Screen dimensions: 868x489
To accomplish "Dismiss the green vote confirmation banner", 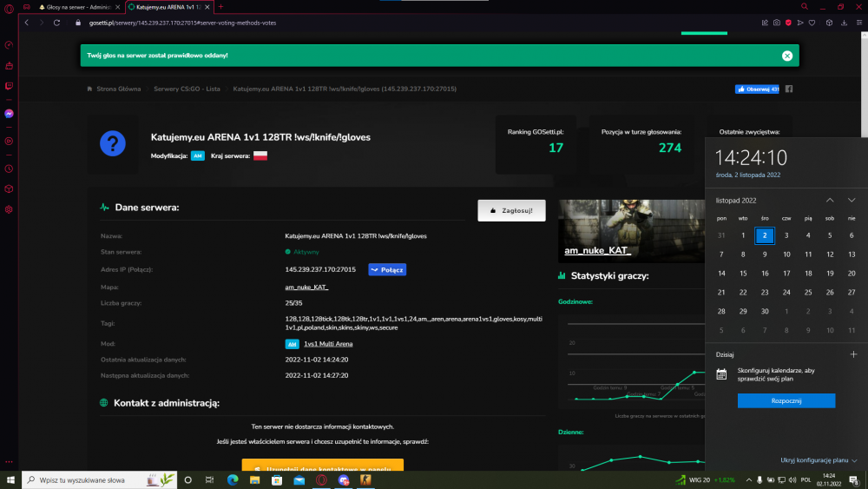I will click(x=787, y=56).
